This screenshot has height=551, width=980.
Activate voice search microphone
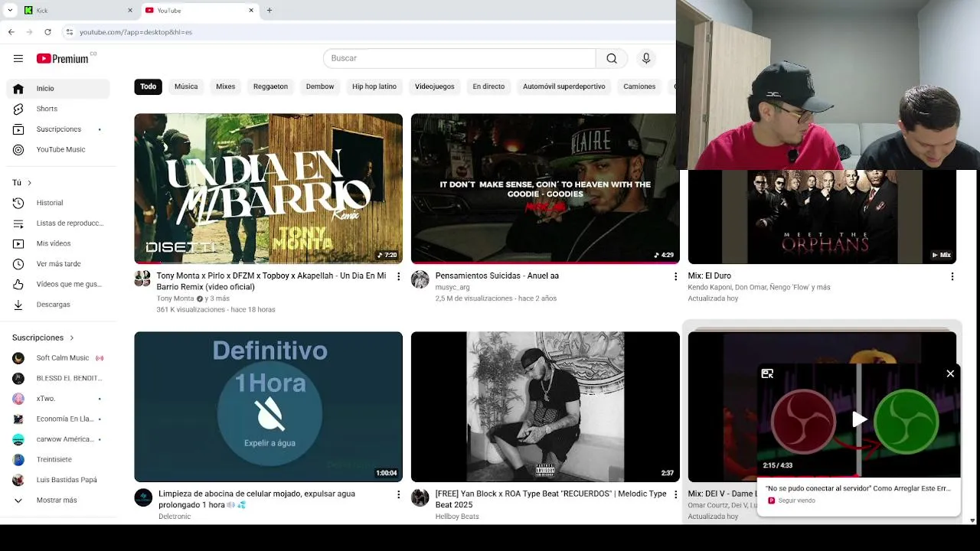point(646,58)
